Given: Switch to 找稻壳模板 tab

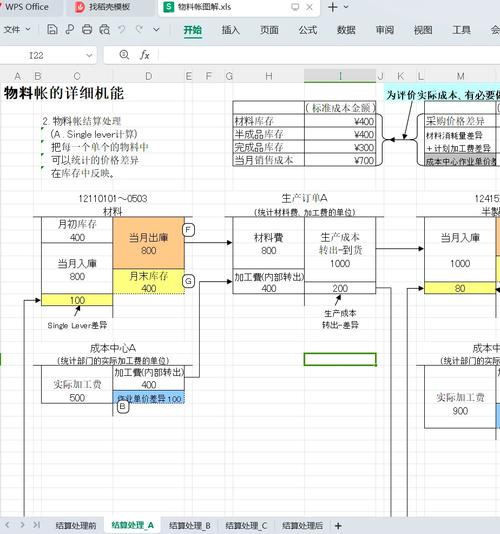Looking at the screenshot, I should 110,7.
